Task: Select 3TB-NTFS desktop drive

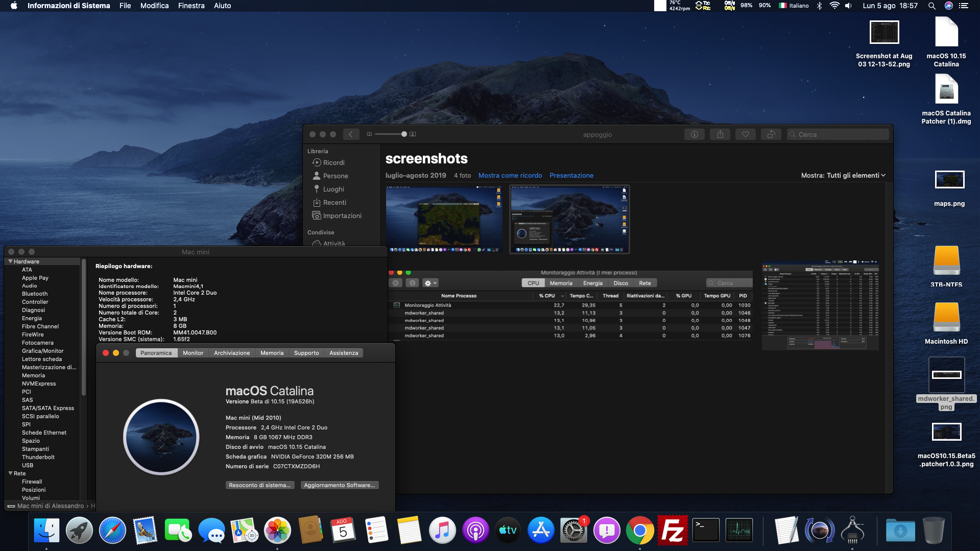Action: point(946,266)
